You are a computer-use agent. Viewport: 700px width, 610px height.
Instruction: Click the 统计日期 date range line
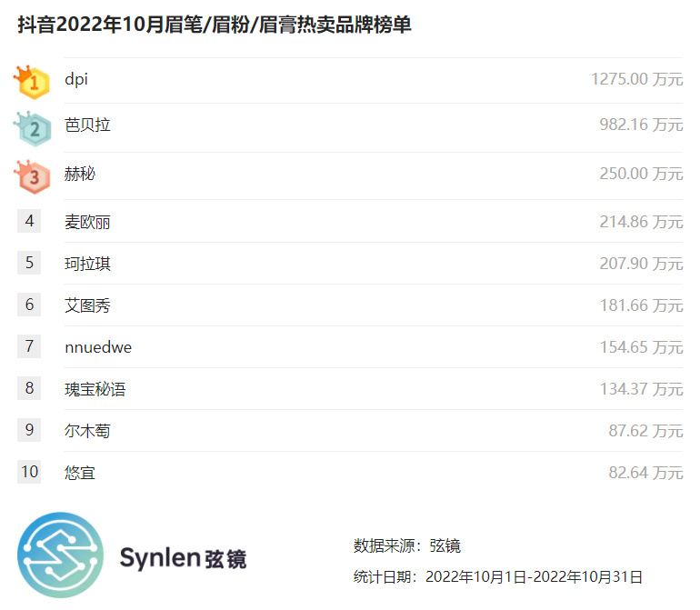pyautogui.click(x=498, y=577)
